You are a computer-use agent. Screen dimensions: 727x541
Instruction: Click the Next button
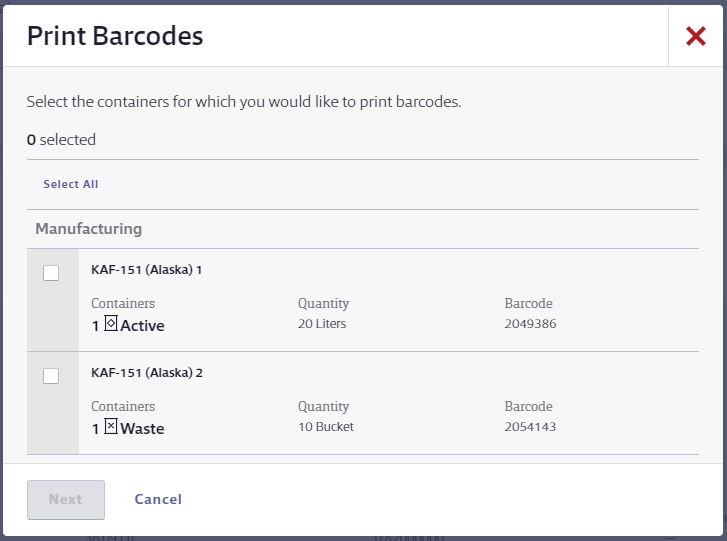(66, 499)
